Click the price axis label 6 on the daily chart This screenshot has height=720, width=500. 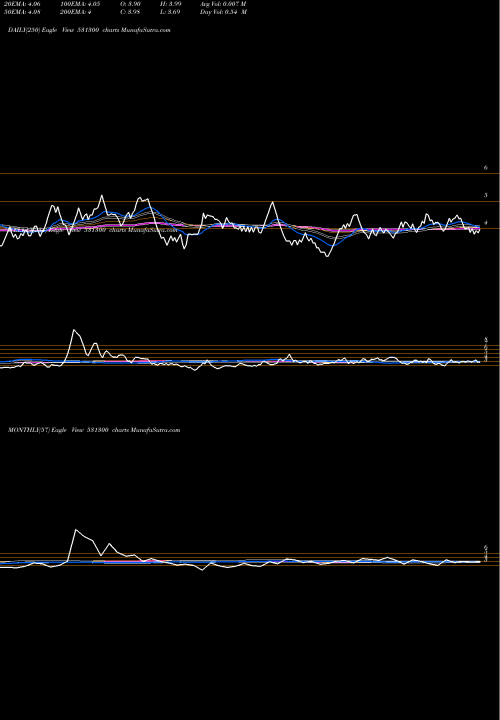[486, 168]
